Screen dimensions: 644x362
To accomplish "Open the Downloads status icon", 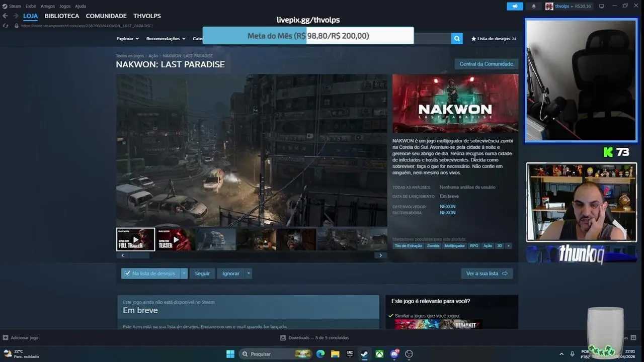I will coord(283,337).
